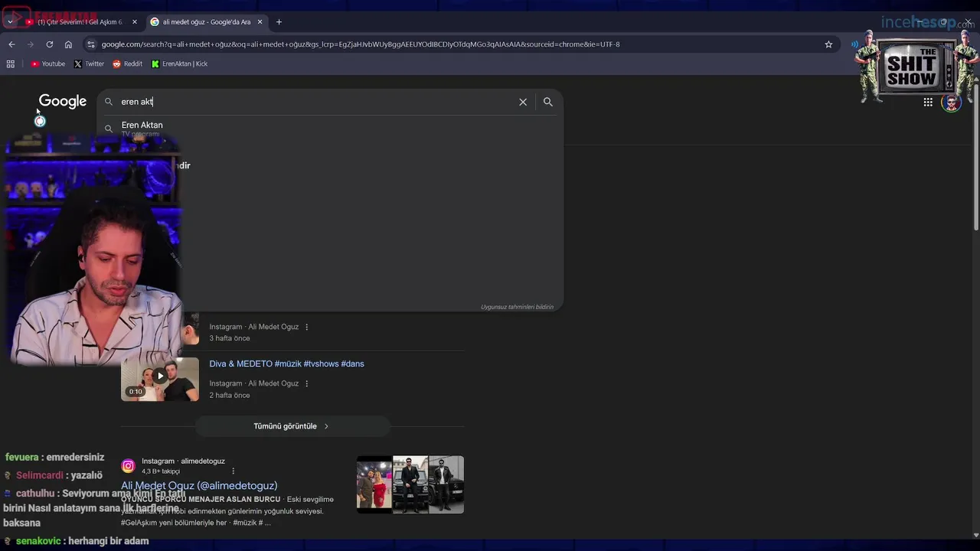
Task: Open the Youtube bookmark
Action: [x=47, y=64]
